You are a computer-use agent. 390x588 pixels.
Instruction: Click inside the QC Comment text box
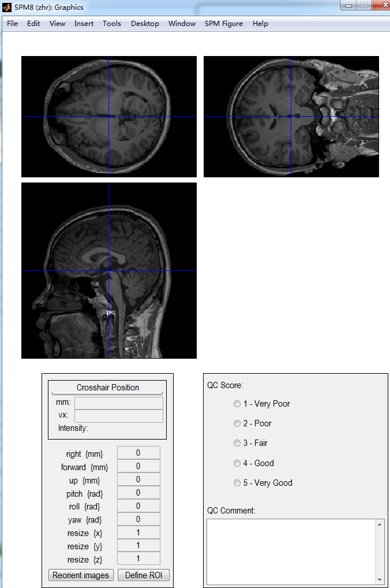pos(291,552)
